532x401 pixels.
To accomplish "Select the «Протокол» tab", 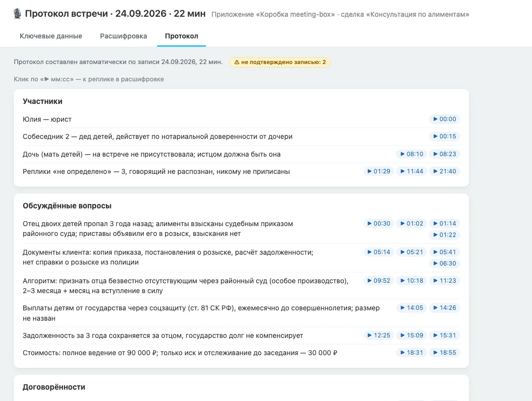I will (181, 36).
